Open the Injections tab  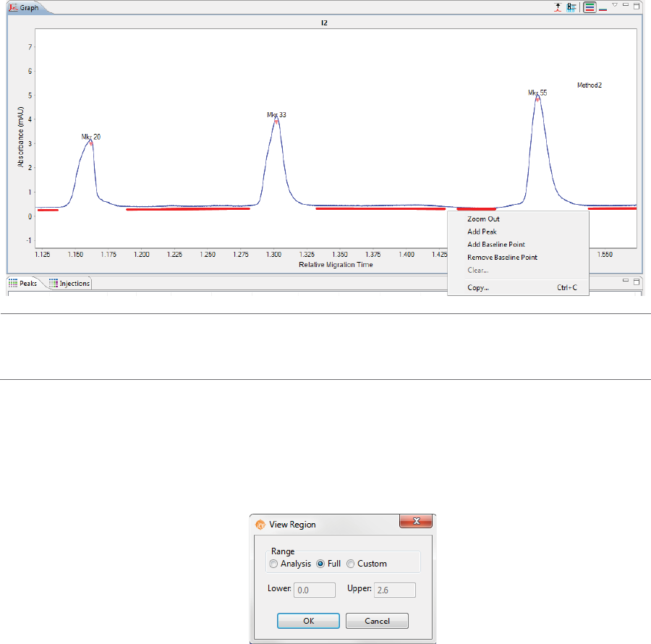69,283
